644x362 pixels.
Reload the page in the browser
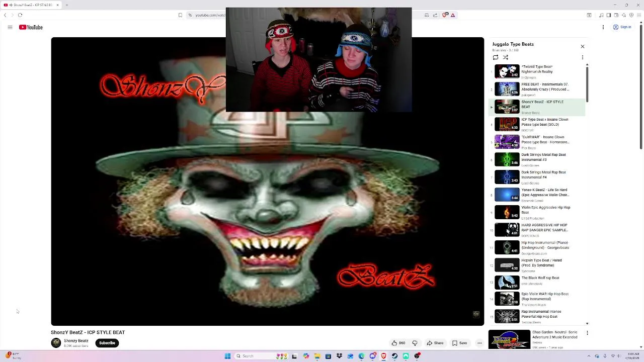pos(20,15)
